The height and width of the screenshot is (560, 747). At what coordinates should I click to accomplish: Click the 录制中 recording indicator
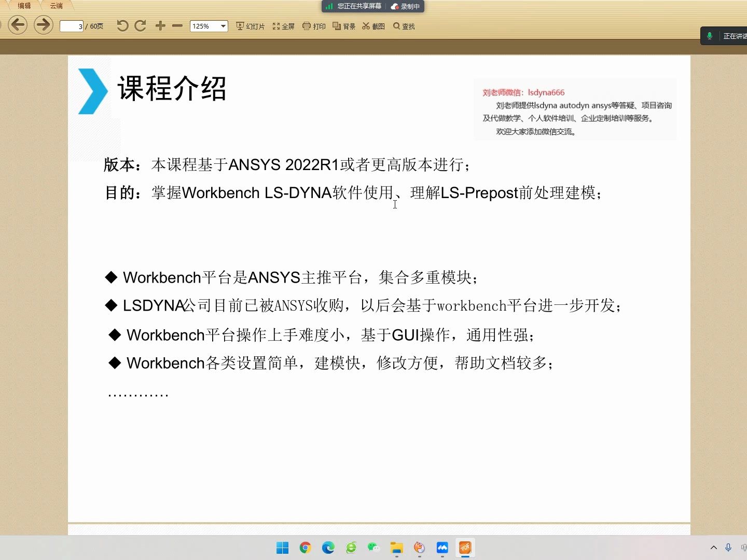coord(405,6)
